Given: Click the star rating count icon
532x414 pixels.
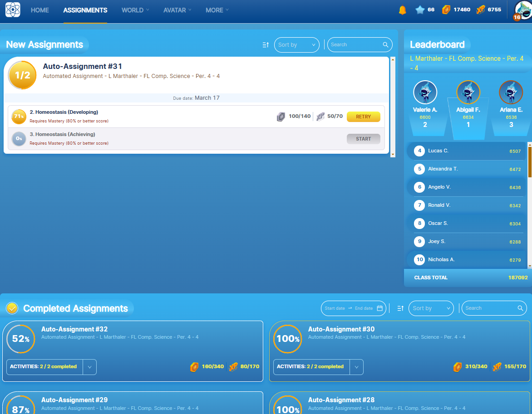Looking at the screenshot, I should (x=420, y=9).
